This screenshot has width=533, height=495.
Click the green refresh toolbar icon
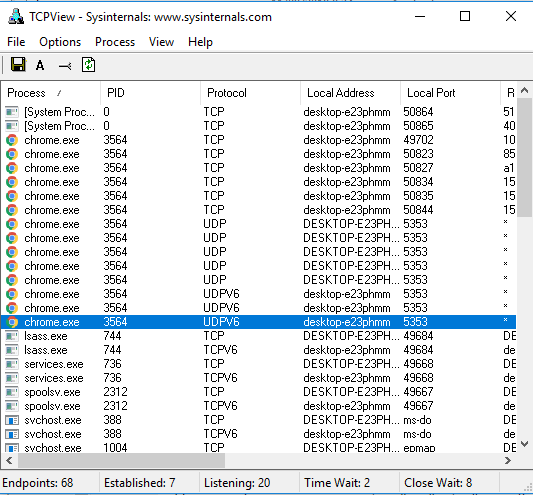pyautogui.click(x=88, y=65)
